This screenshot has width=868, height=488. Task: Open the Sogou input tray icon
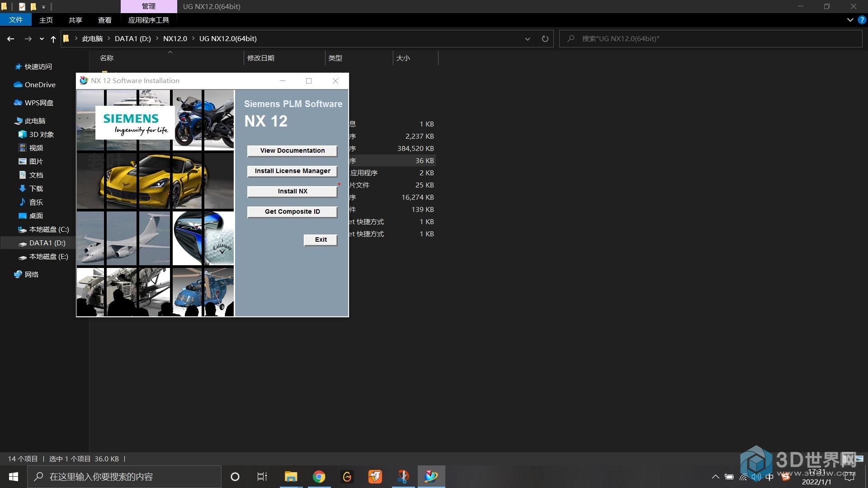[x=786, y=477]
